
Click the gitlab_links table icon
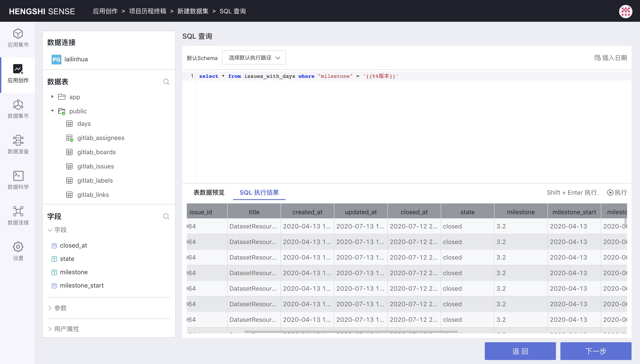[69, 195]
